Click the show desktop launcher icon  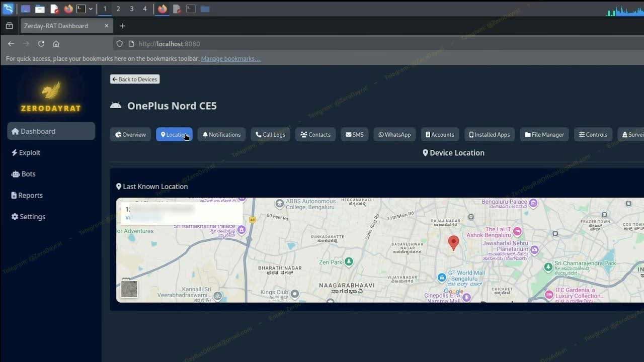(26, 9)
